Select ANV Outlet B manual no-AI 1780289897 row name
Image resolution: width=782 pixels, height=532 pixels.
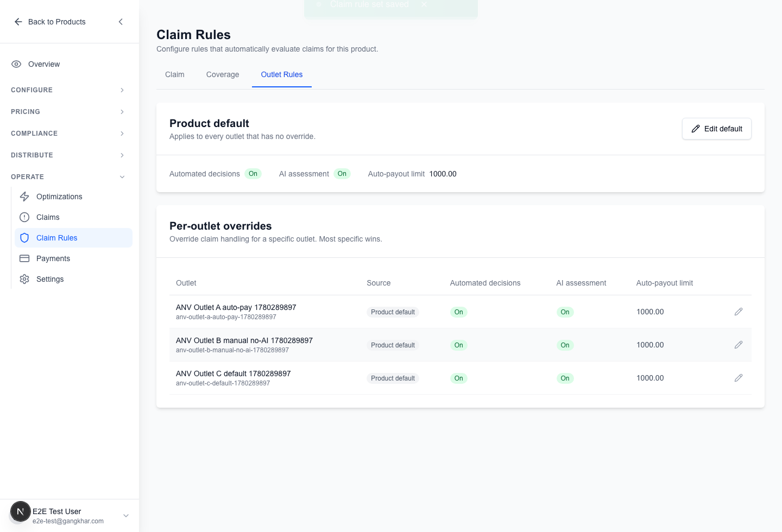coord(244,340)
